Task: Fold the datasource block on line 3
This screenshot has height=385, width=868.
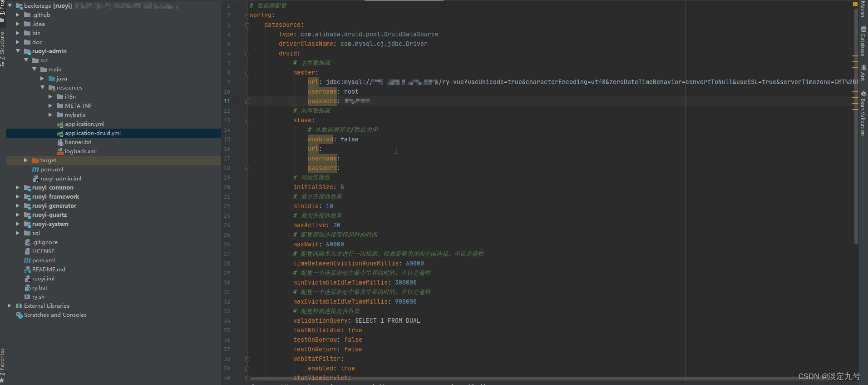Action: [247, 25]
